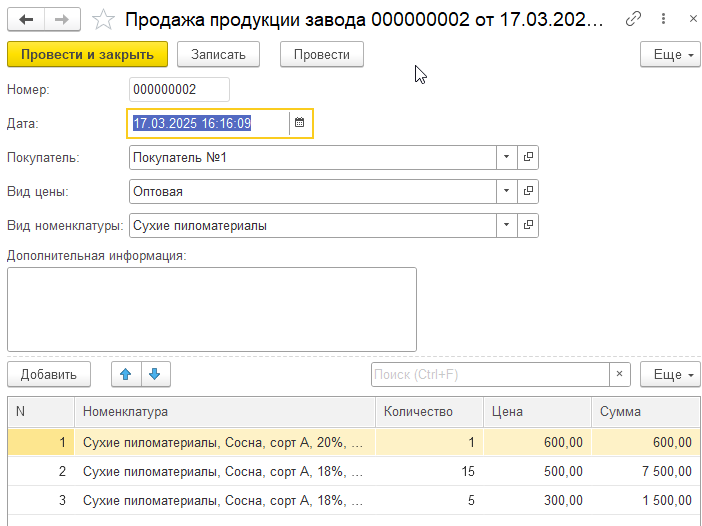Clear the search field with X

click(620, 374)
